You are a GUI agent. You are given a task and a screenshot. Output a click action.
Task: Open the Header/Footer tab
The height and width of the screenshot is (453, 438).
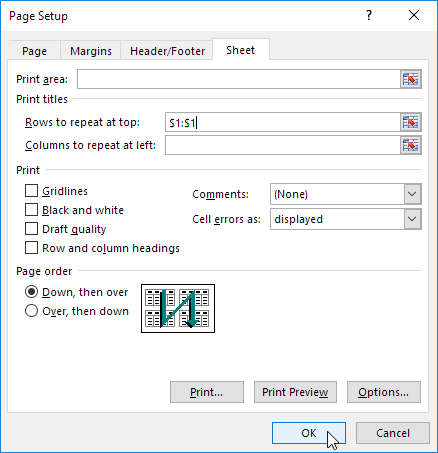pos(167,51)
